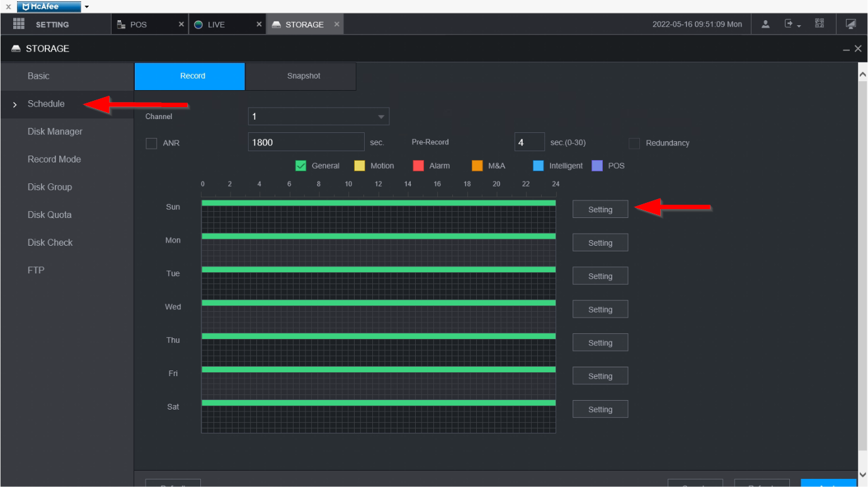The width and height of the screenshot is (868, 487).
Task: Switch to the Snapshot tab
Action: coord(304,76)
